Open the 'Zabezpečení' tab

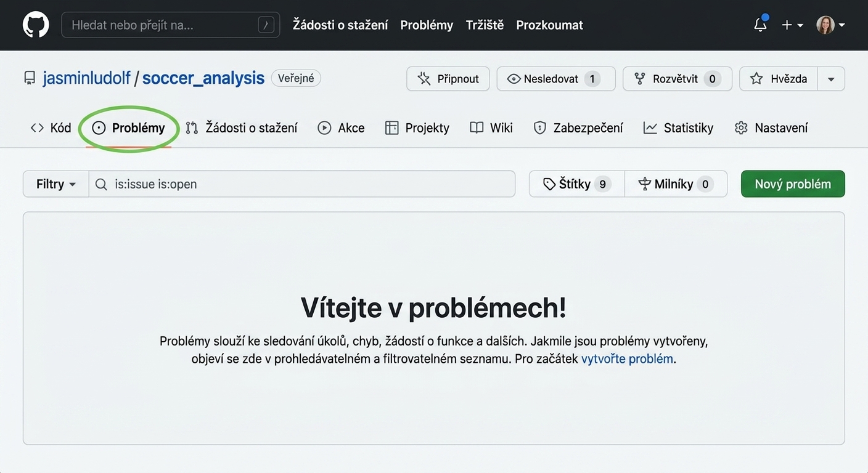(578, 127)
